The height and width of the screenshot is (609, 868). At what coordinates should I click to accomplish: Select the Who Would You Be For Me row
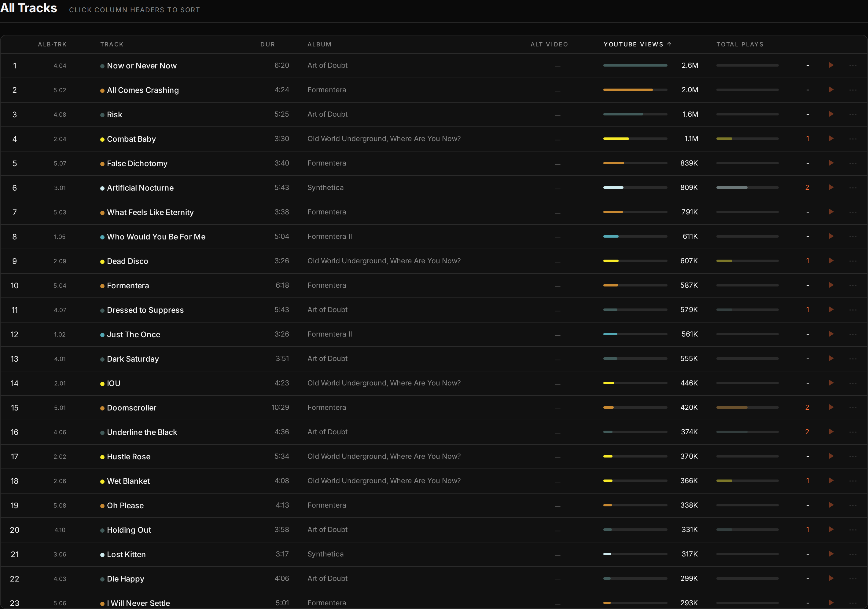(x=434, y=236)
